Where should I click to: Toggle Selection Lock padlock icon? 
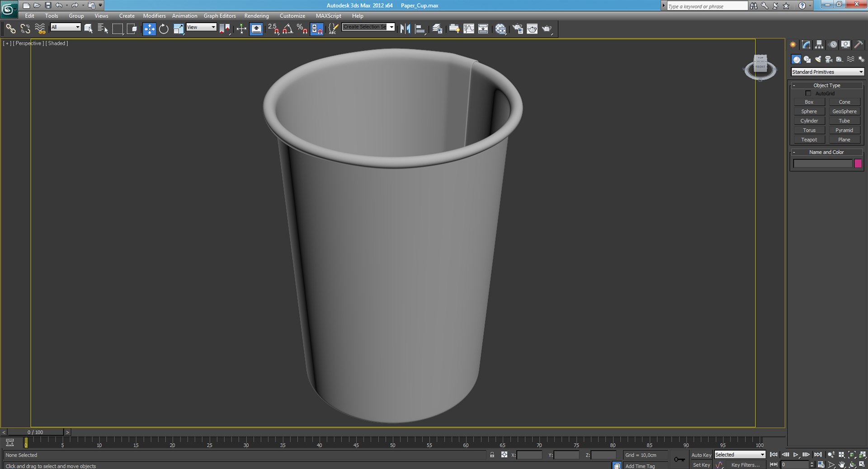pyautogui.click(x=492, y=455)
